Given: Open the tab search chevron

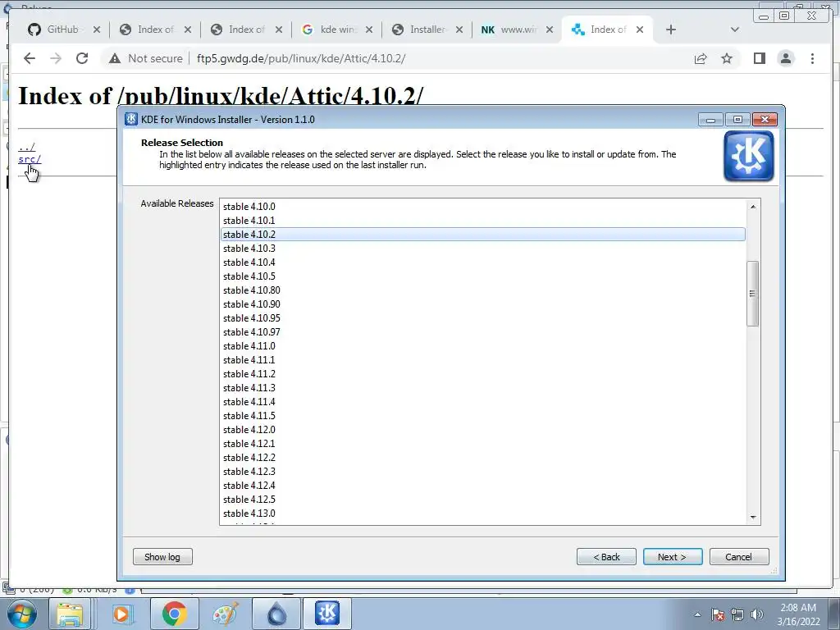Looking at the screenshot, I should [x=734, y=30].
